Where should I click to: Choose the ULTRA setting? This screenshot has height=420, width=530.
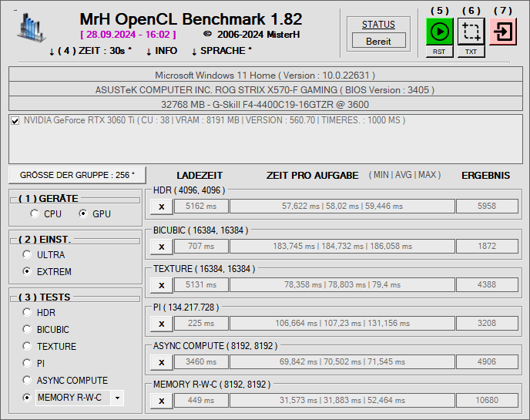(x=27, y=254)
